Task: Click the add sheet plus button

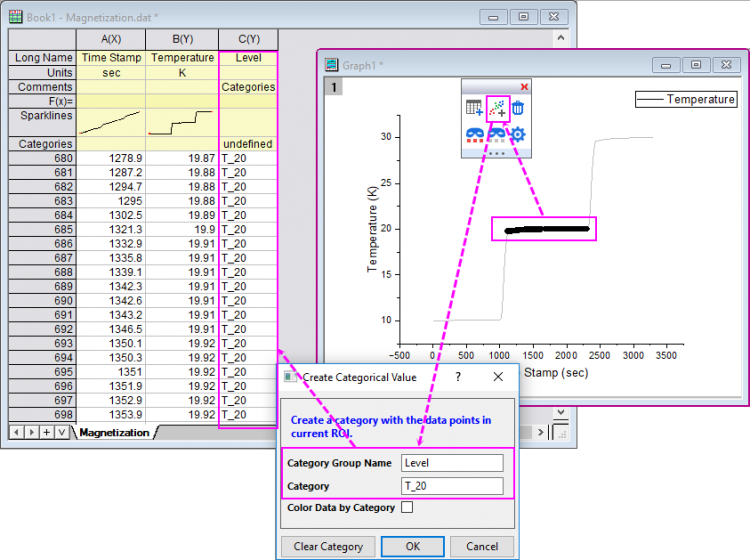Action: (x=46, y=432)
